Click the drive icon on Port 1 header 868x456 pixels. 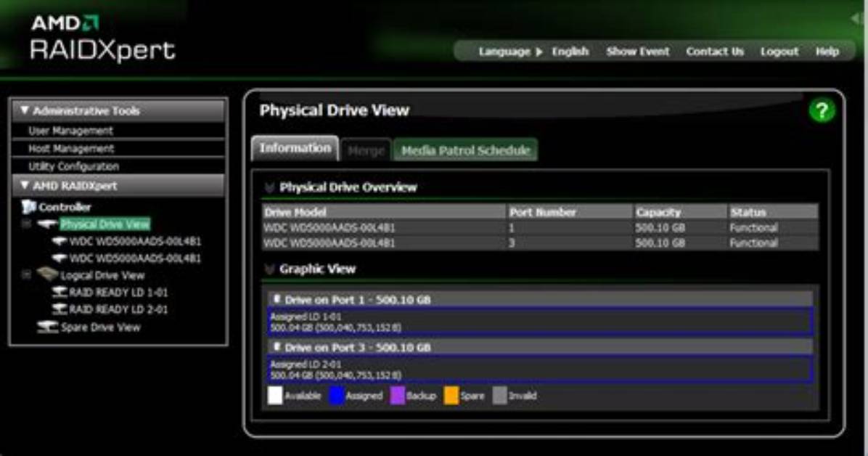(277, 299)
